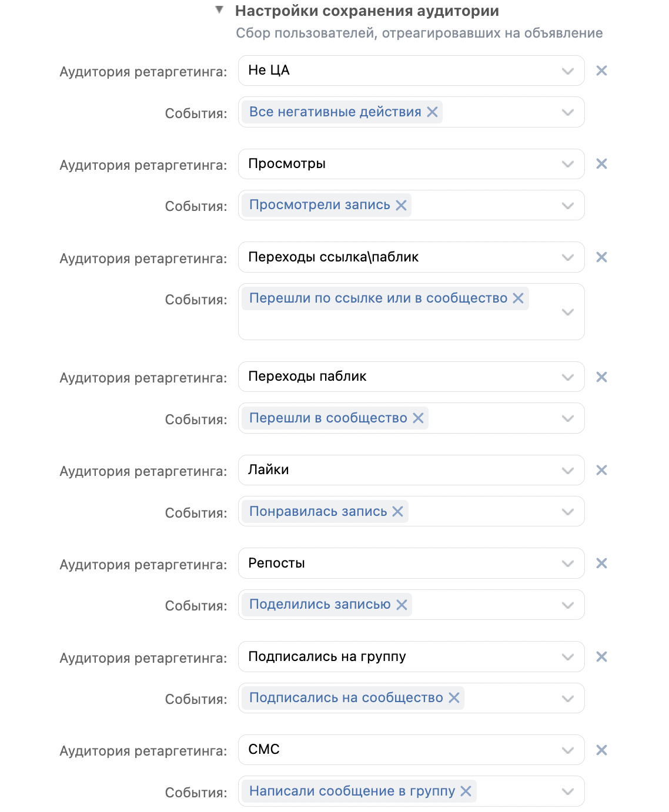Screen dimensions: 669x812
Task: Open the 'Репосты' audience dropdown
Action: pyautogui.click(x=567, y=563)
